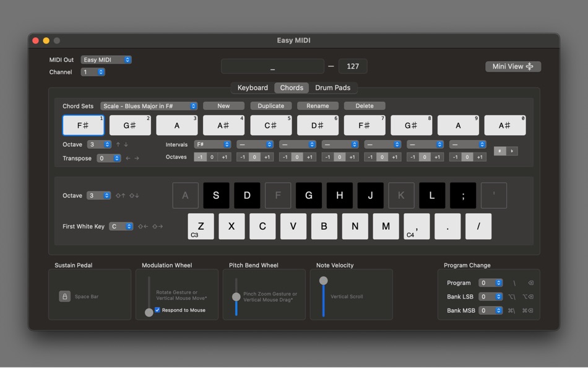Image resolution: width=588 pixels, height=368 pixels.
Task: Select 0 octave for F# interval
Action: (x=212, y=157)
